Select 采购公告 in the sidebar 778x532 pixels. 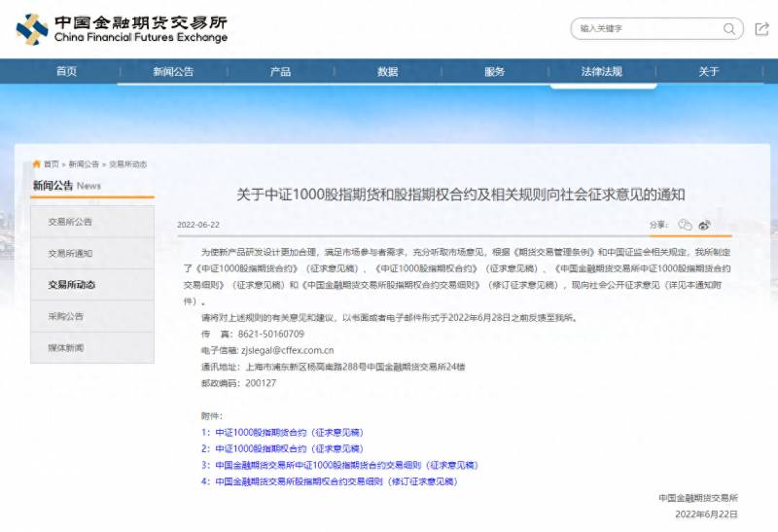pyautogui.click(x=92, y=316)
